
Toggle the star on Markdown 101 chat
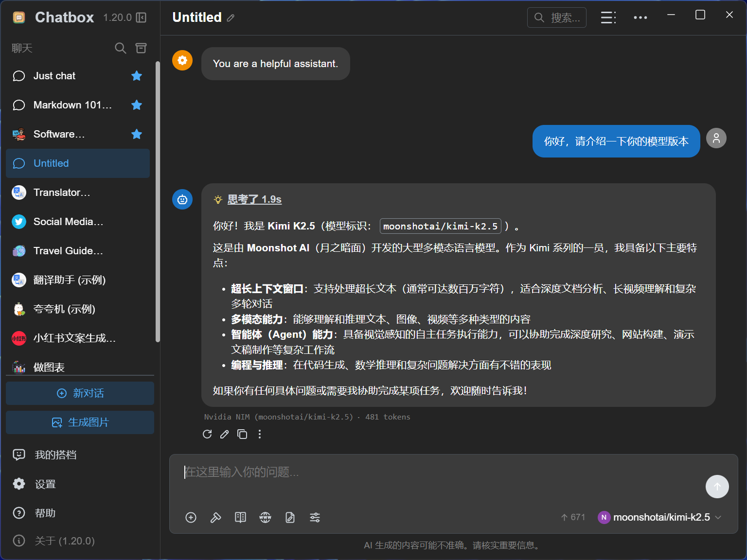tap(137, 105)
